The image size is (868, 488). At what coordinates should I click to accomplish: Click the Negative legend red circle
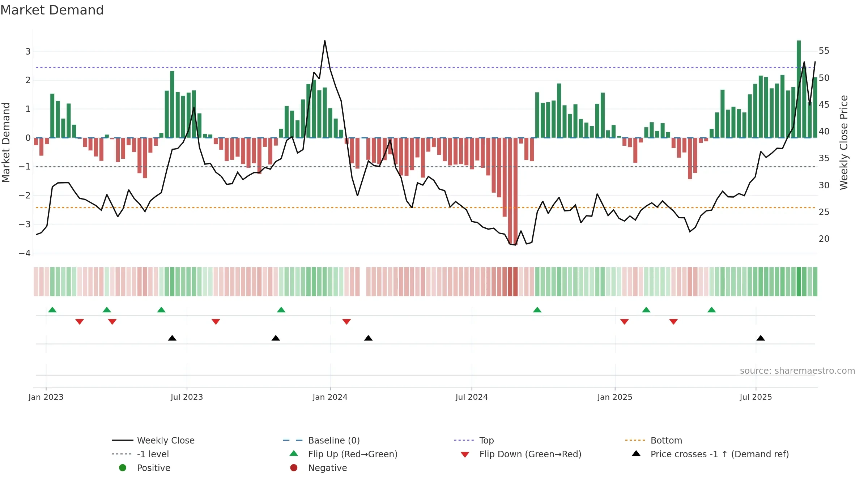(294, 468)
